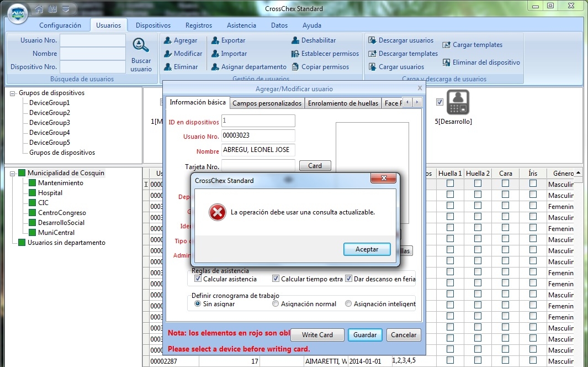Select the 5[Desarrollo] device icon
588x367 pixels.
(458, 102)
